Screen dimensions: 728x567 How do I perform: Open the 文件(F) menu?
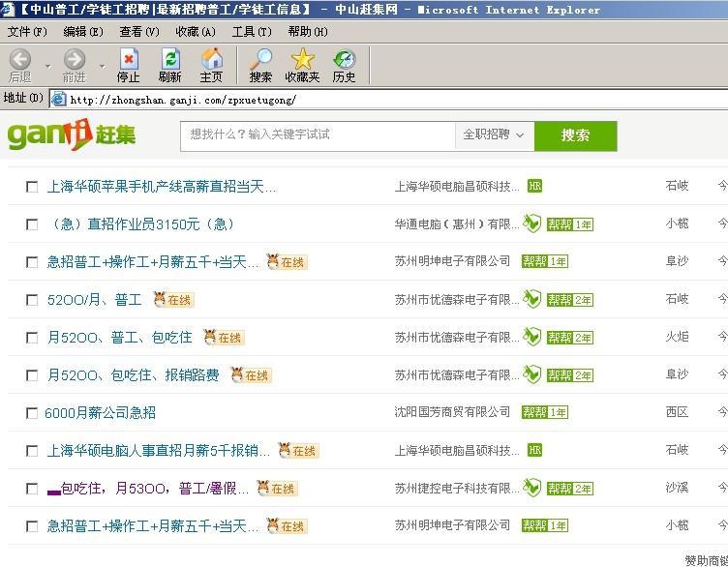[27, 32]
